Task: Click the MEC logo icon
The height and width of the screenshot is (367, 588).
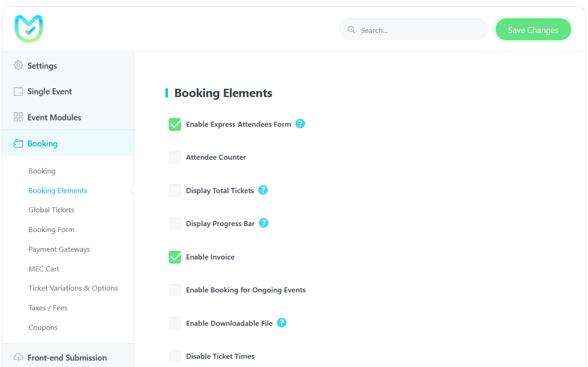Action: [29, 29]
